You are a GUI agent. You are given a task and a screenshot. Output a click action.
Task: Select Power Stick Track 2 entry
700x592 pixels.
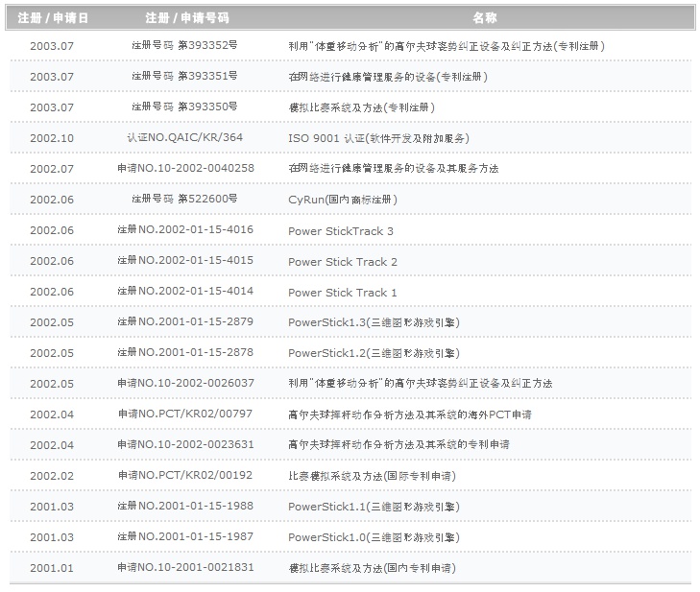click(343, 262)
